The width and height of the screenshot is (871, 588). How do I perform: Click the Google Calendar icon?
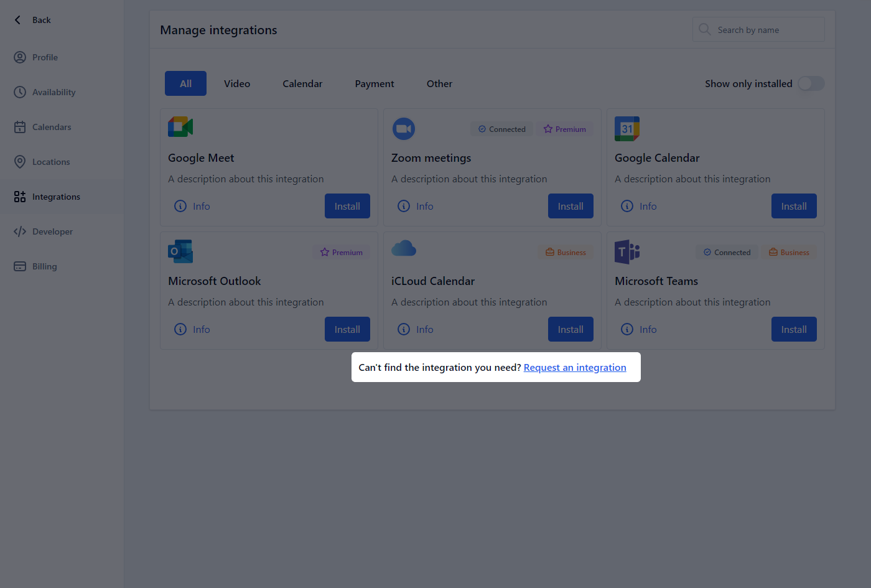[626, 128]
